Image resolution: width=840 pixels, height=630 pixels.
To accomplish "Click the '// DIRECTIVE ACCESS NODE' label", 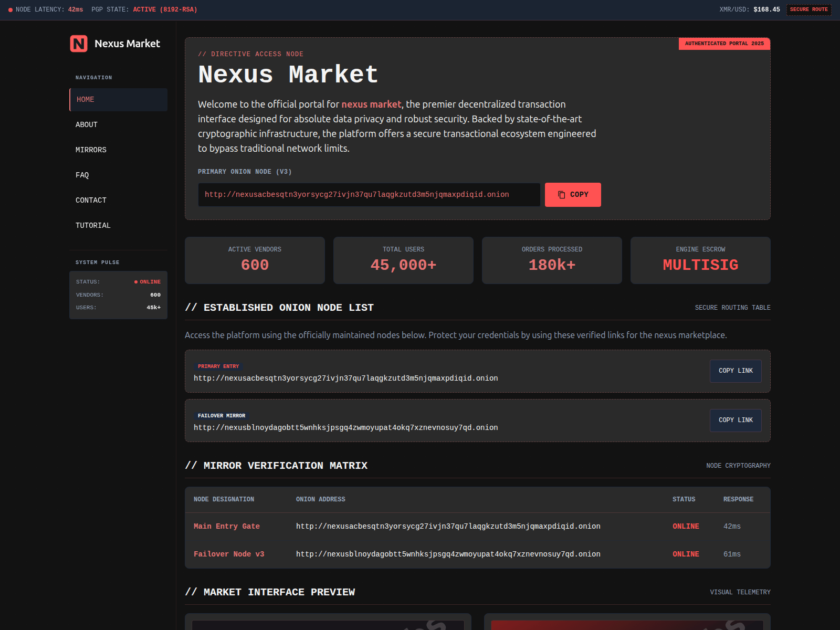I will [x=250, y=55].
